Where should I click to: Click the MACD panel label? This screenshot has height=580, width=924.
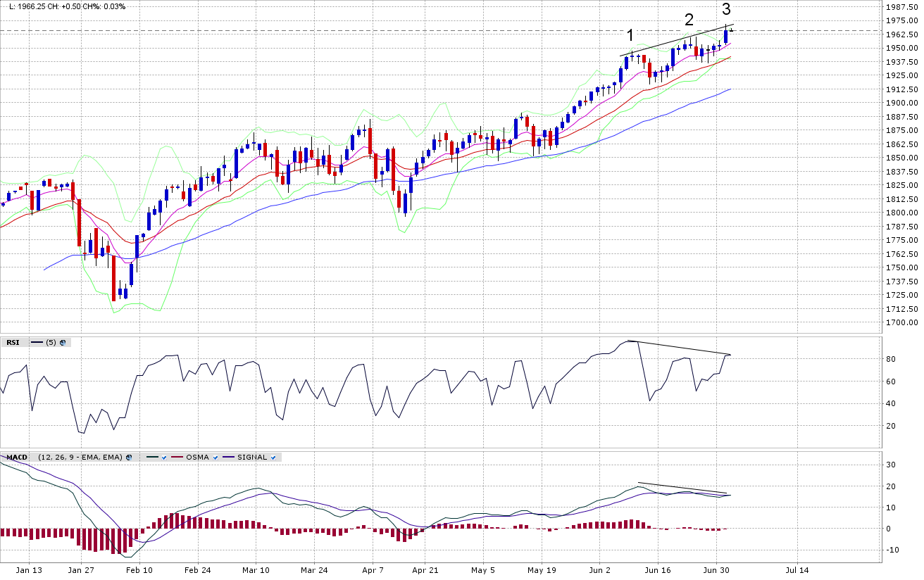tap(17, 458)
